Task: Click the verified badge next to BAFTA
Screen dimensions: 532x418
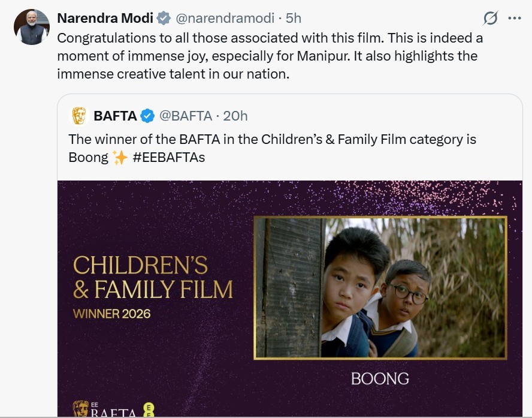Action: [147, 115]
